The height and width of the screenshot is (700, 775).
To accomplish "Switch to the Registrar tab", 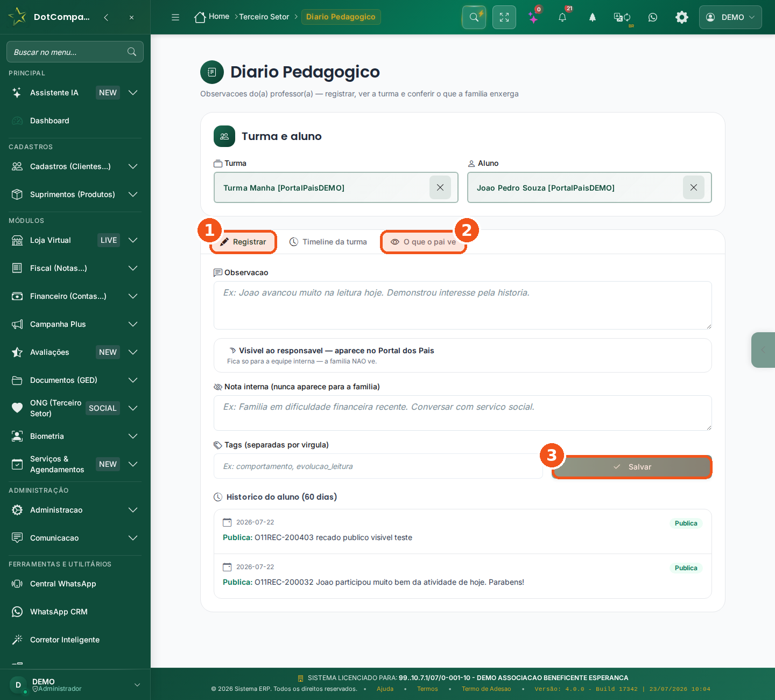I will click(243, 242).
